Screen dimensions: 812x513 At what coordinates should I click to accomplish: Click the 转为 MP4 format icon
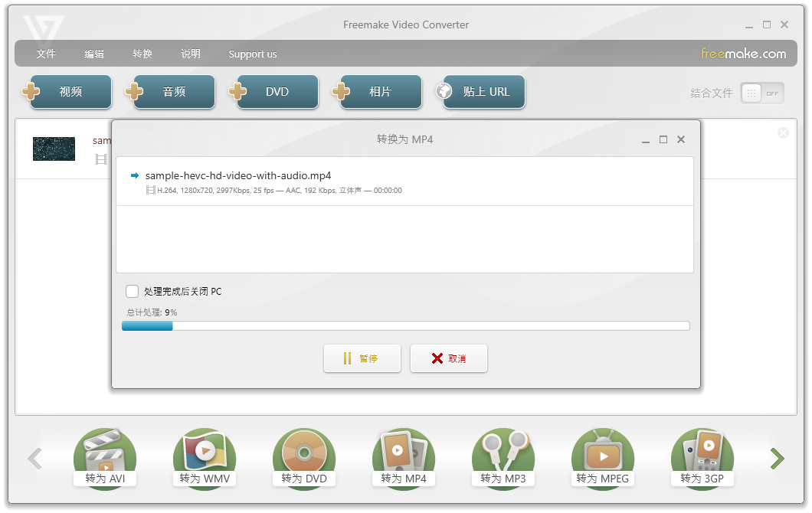[404, 458]
